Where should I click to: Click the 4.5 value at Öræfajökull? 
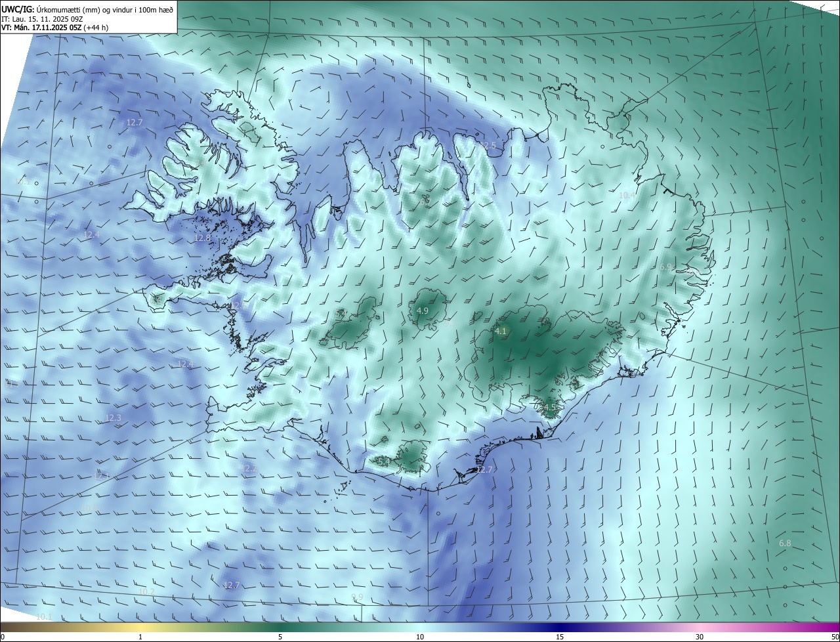tap(549, 407)
